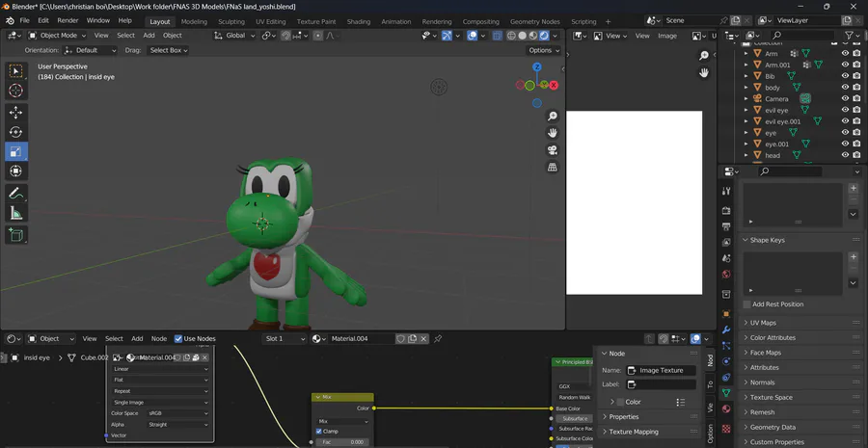Open the Color Space sRGB dropdown
Image resolution: width=868 pixels, height=448 pixels.
[x=178, y=413]
